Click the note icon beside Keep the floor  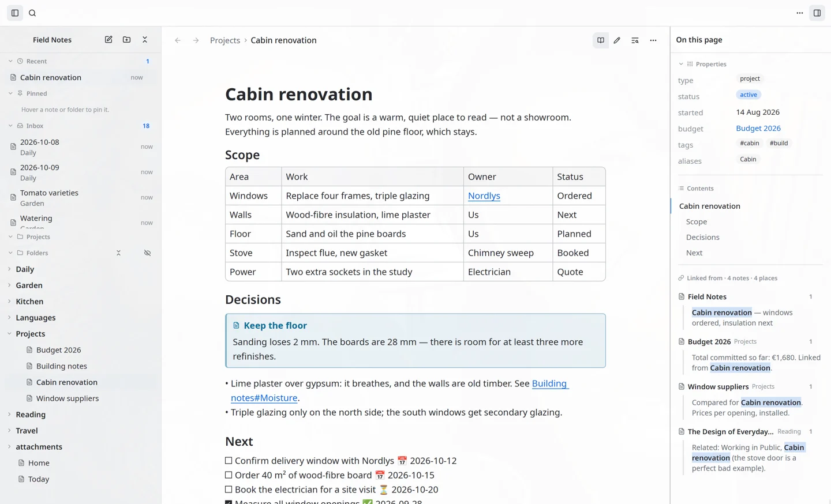(236, 326)
